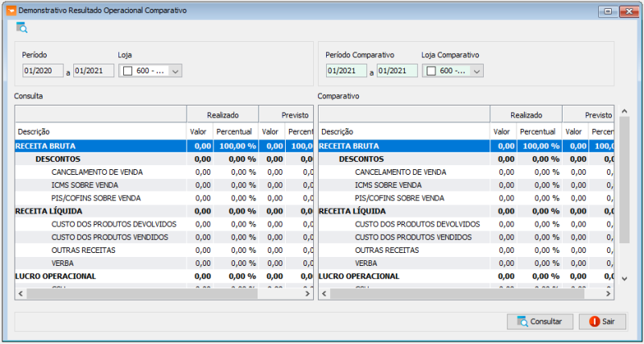Click the vertical scrollbar thumb

tap(625, 180)
